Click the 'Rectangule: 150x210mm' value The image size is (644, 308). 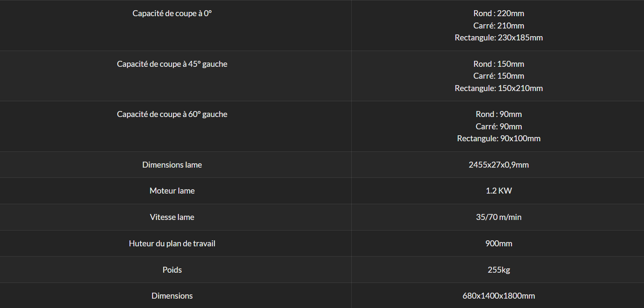click(x=499, y=88)
